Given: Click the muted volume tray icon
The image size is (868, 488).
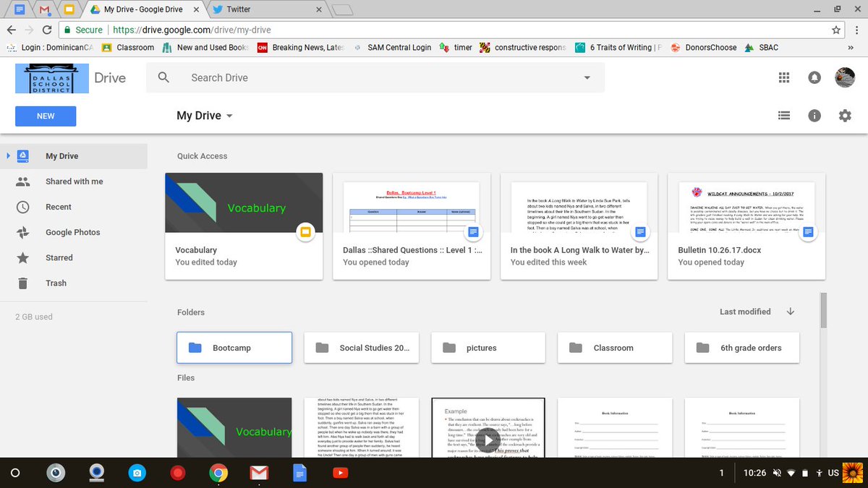Looking at the screenshot, I should [776, 473].
